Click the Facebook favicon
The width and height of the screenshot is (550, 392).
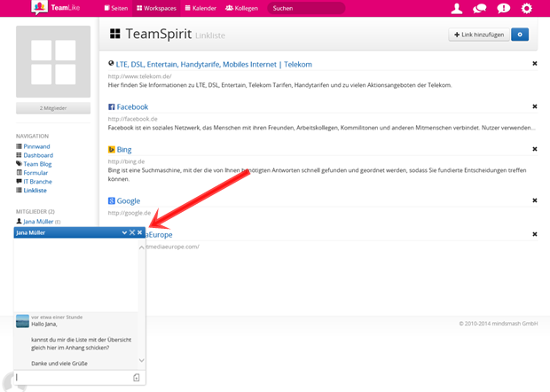coord(111,107)
